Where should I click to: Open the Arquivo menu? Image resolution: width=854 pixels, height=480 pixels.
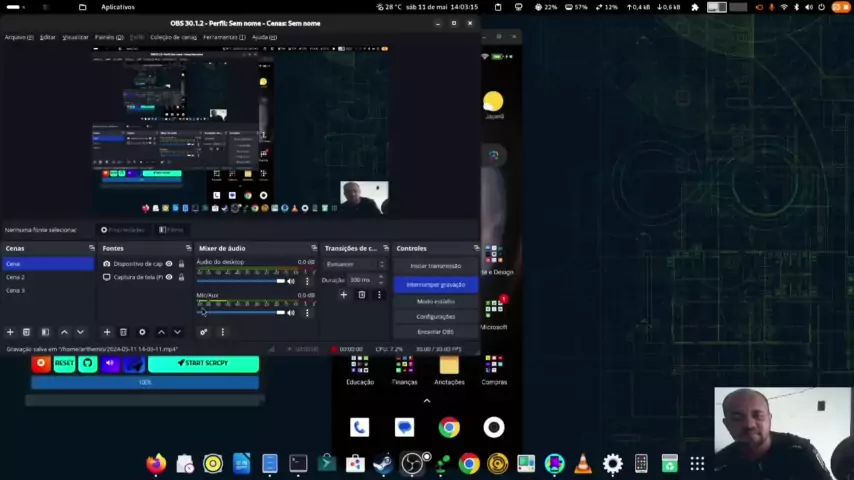tap(18, 37)
